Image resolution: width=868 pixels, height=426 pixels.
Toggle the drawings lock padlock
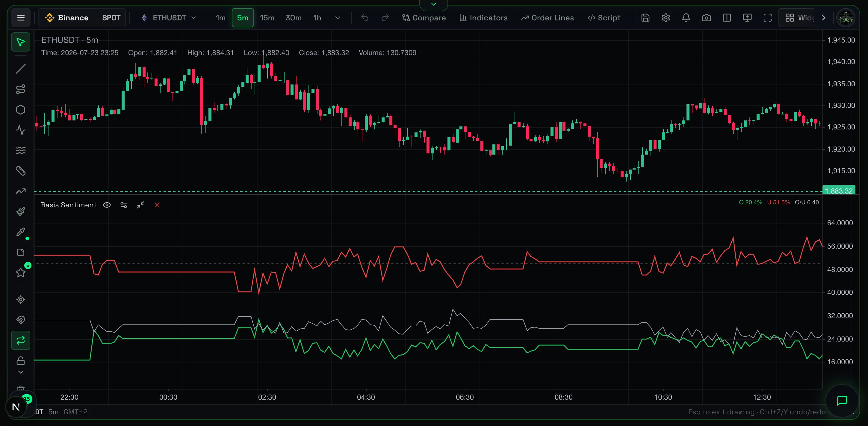click(21, 361)
